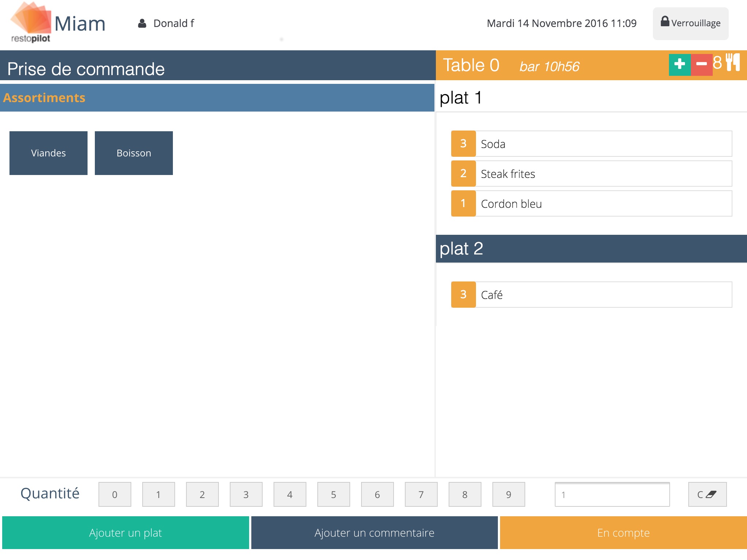Click the user icon beside Donald f
The width and height of the screenshot is (747, 560).
coord(142,23)
